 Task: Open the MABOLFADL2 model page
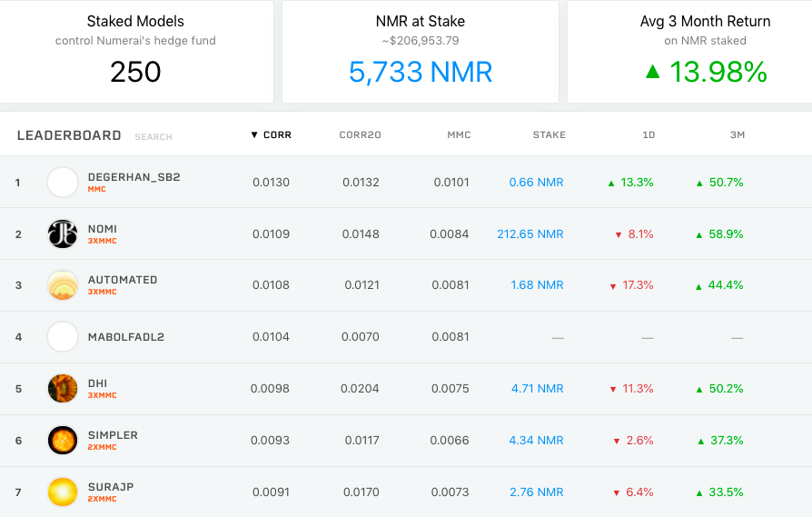[x=126, y=337]
